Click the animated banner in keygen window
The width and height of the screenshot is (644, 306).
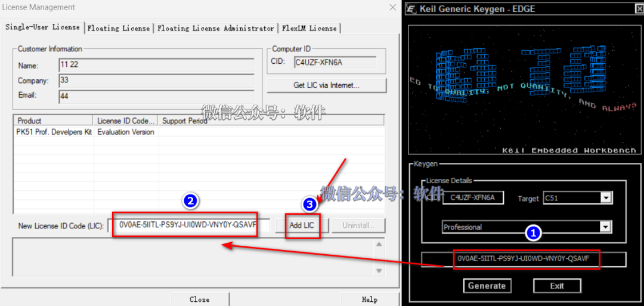coord(524,89)
